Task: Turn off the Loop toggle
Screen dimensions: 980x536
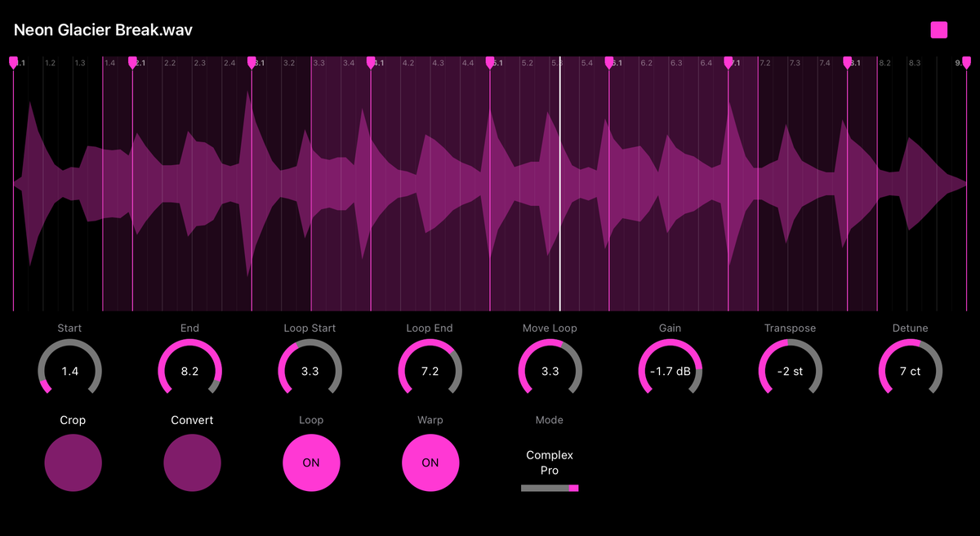Action: pos(312,462)
